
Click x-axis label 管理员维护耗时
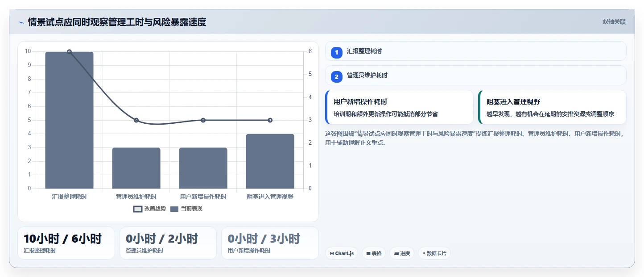click(136, 197)
